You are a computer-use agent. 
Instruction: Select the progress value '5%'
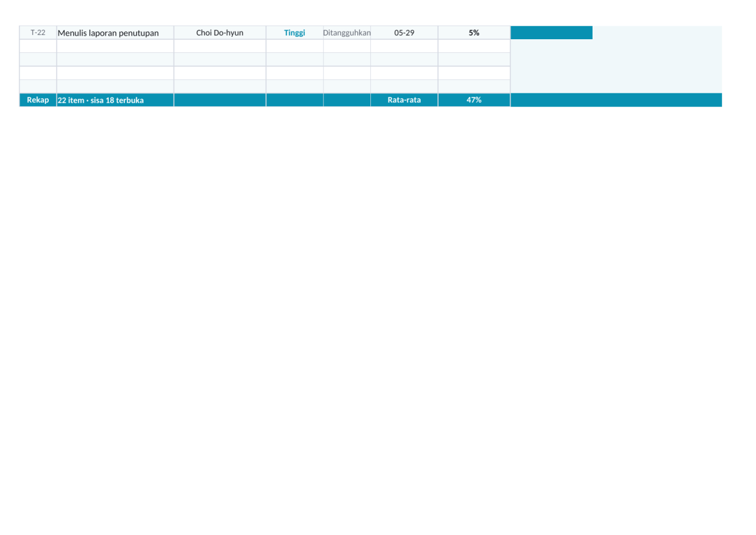tap(474, 33)
